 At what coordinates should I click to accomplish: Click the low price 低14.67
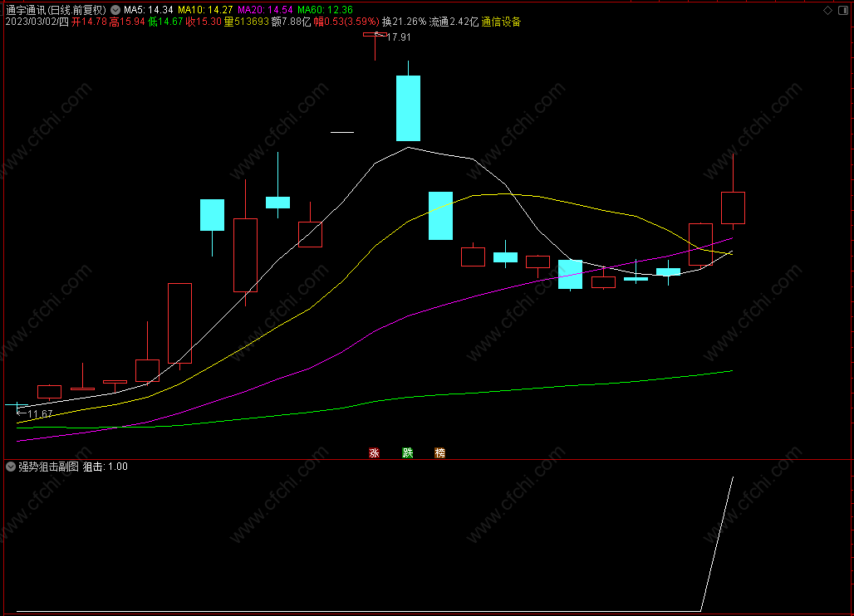(x=165, y=22)
